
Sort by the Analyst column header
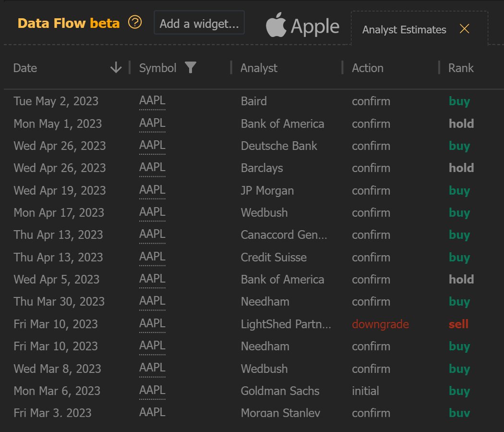coord(259,68)
